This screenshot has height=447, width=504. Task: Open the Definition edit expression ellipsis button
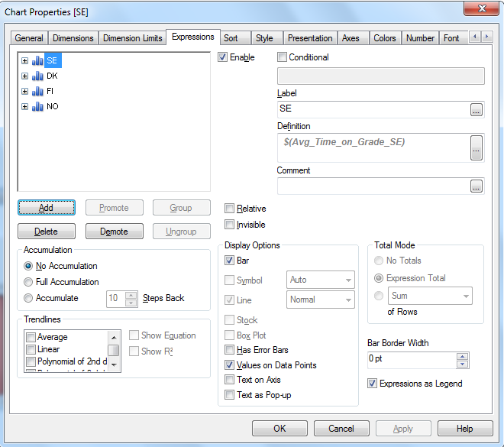tap(477, 147)
